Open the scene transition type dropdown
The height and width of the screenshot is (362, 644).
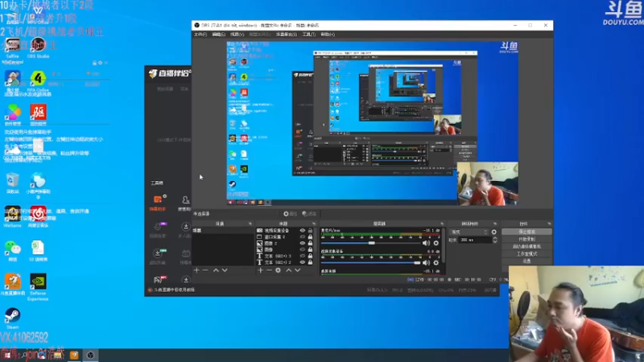(469, 232)
